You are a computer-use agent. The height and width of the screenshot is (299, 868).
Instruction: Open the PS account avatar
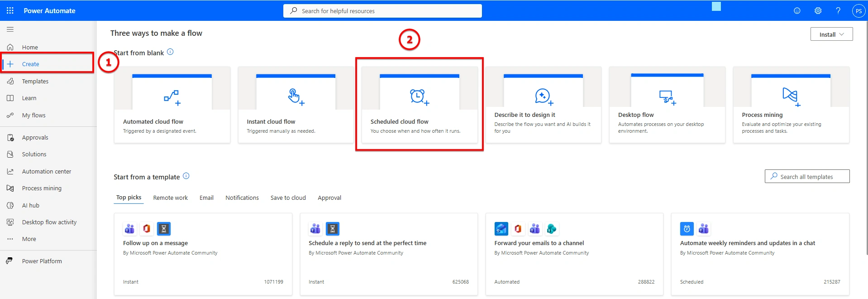click(858, 11)
